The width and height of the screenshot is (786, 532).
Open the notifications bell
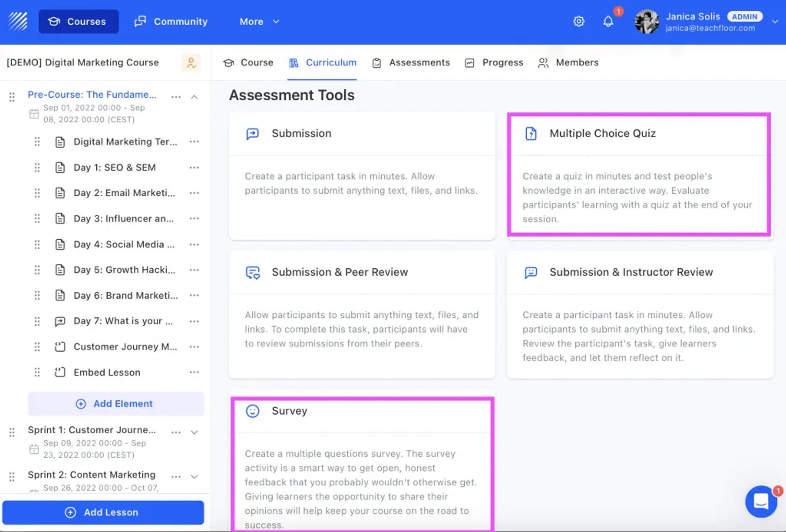point(608,22)
